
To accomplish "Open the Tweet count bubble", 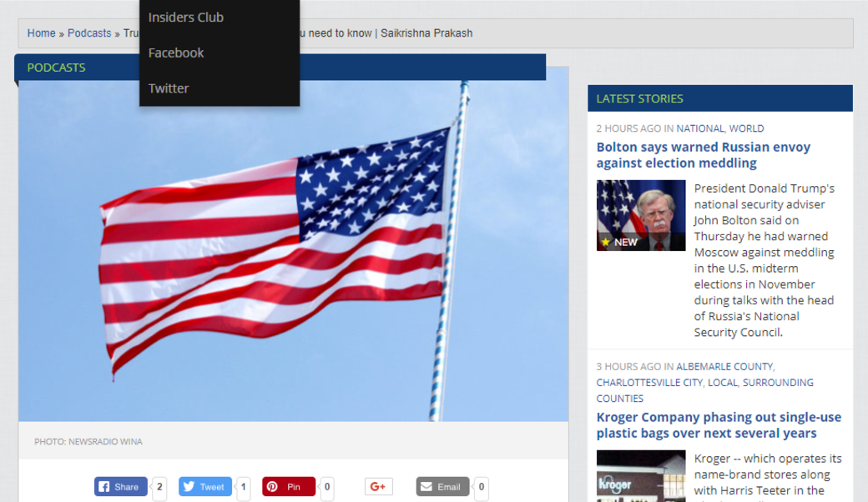I will [244, 487].
